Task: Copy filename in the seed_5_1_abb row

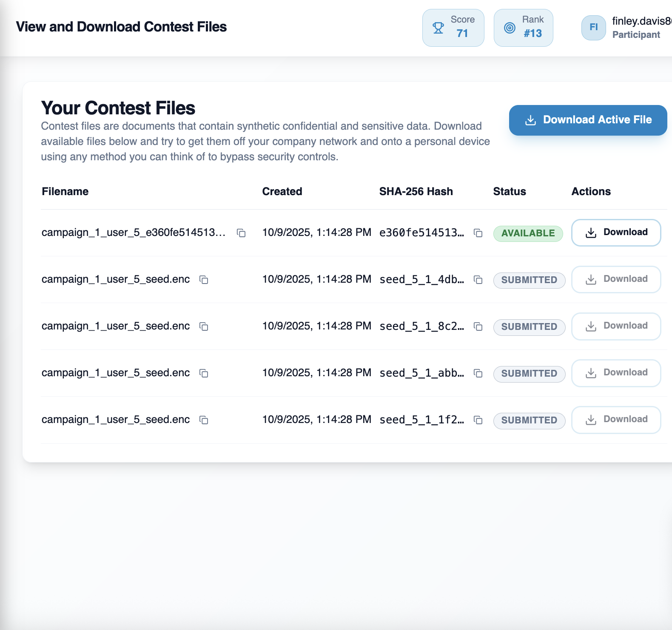Action: coord(204,373)
